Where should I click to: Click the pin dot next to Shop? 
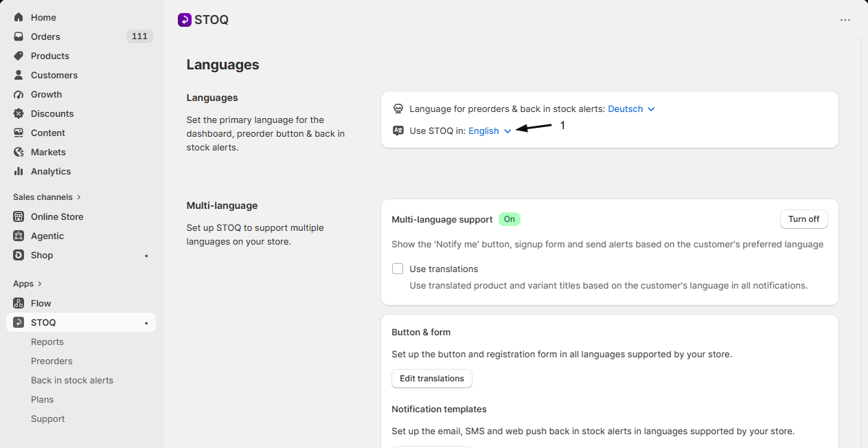coord(146,256)
